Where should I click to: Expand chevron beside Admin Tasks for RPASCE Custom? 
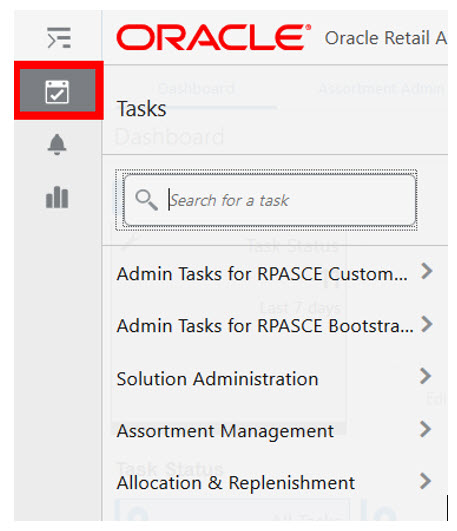coord(427,271)
